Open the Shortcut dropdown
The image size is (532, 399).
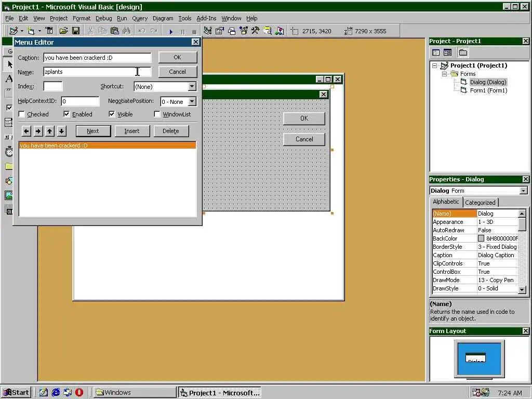pyautogui.click(x=192, y=86)
